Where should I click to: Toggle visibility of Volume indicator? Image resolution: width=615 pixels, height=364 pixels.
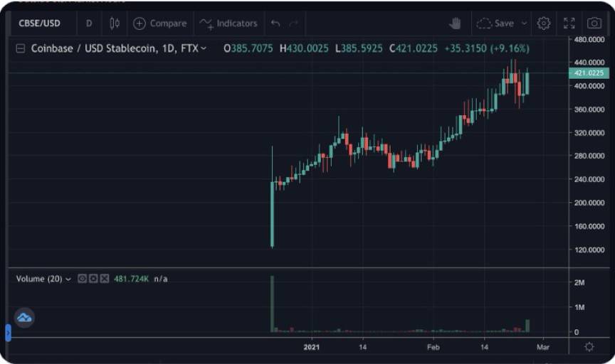(82, 279)
